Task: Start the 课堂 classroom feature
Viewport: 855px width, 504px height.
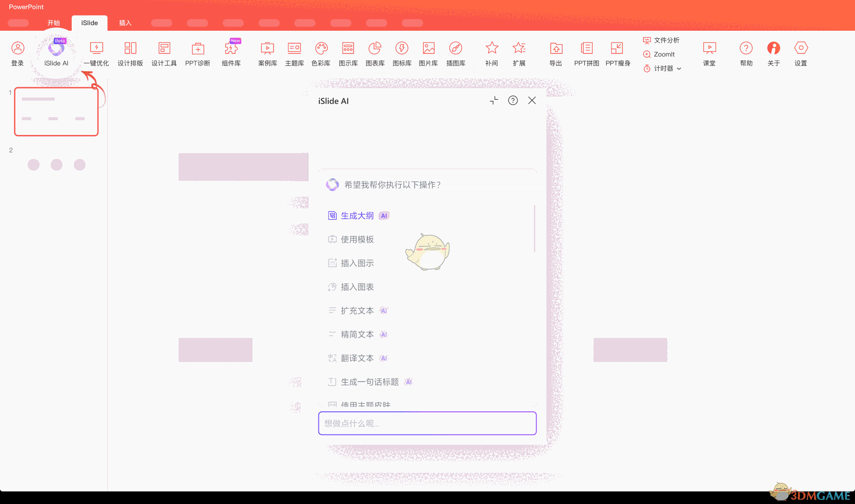Action: click(x=709, y=53)
